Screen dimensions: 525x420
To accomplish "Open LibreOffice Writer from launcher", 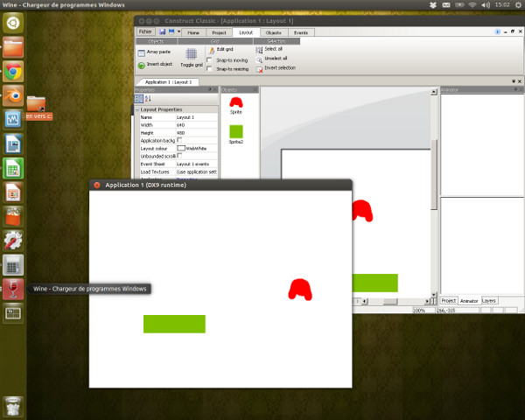I will [x=13, y=144].
